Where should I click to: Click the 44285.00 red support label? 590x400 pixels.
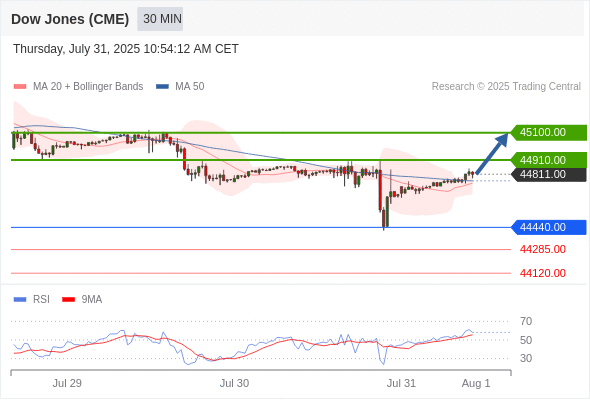click(543, 249)
